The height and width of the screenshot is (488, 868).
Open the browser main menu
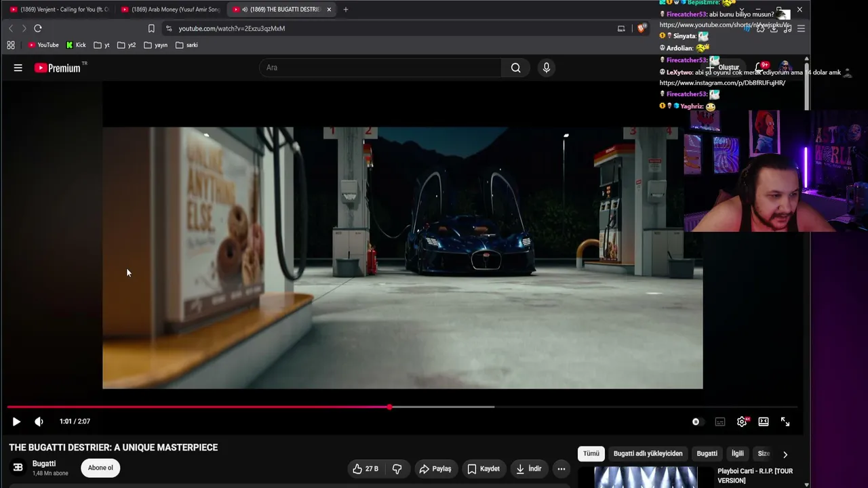click(x=801, y=28)
